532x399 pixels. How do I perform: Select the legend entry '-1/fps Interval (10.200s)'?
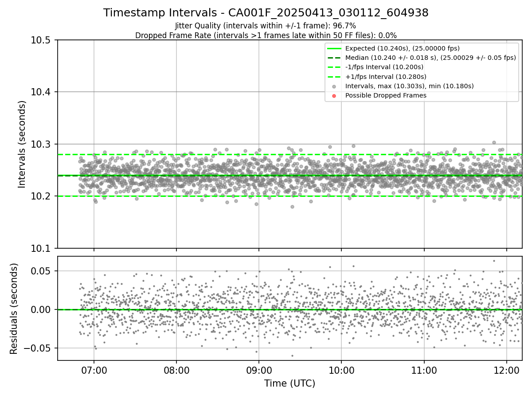[x=384, y=67]
